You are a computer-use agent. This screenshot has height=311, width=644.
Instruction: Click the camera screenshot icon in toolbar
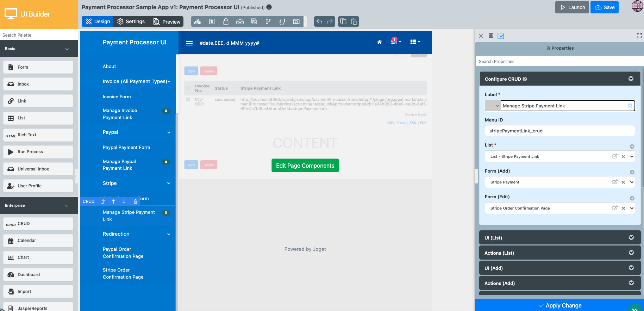pos(296,21)
